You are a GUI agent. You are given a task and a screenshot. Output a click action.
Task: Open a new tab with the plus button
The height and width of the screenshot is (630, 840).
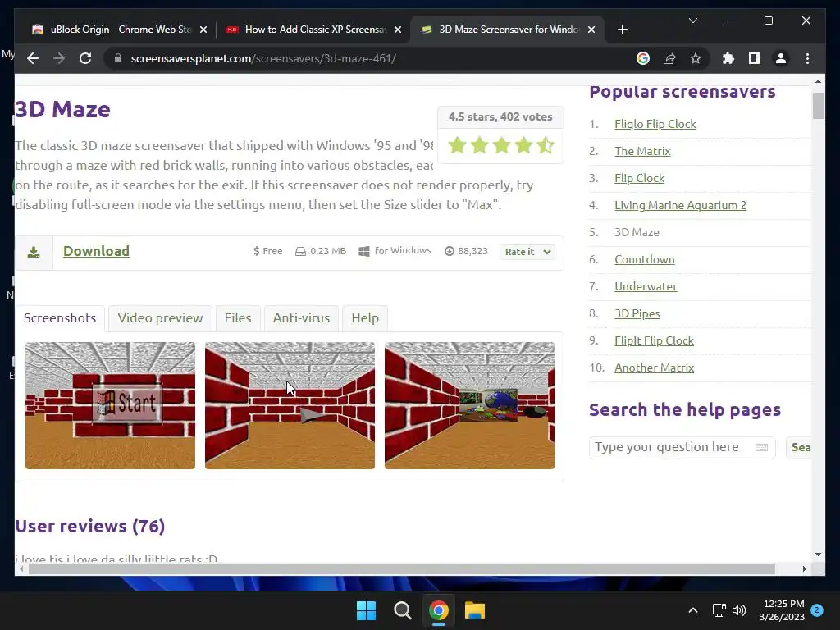(622, 30)
